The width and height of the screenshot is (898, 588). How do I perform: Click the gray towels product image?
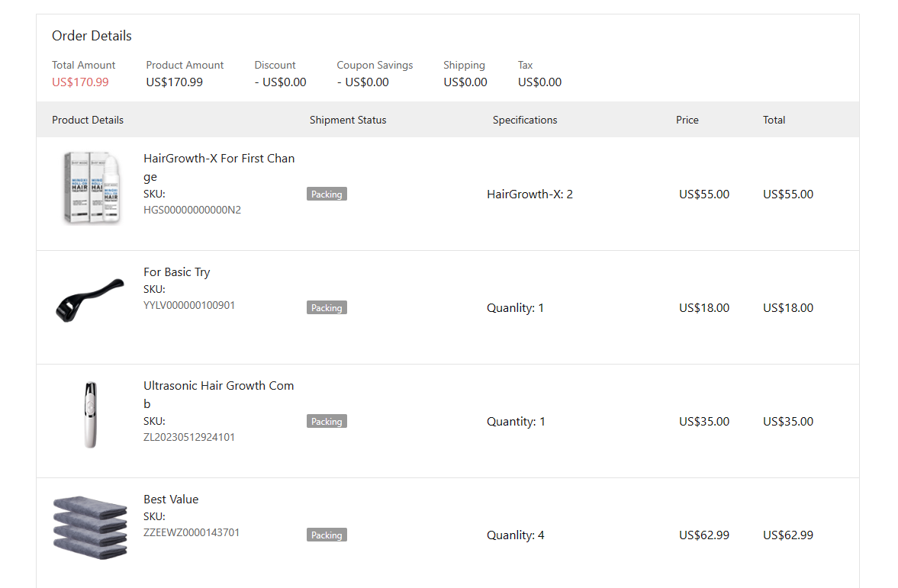coord(90,527)
